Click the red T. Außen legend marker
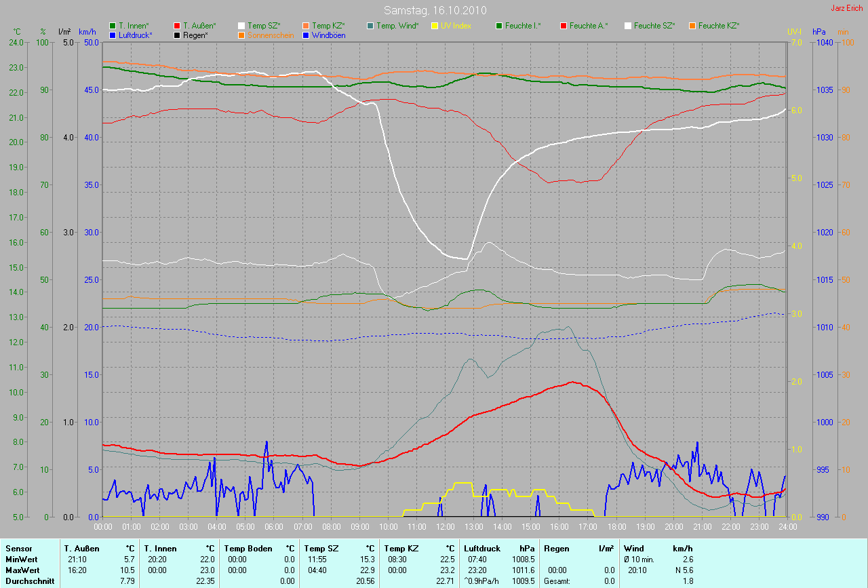Viewport: 868px width, 588px height. click(x=177, y=26)
